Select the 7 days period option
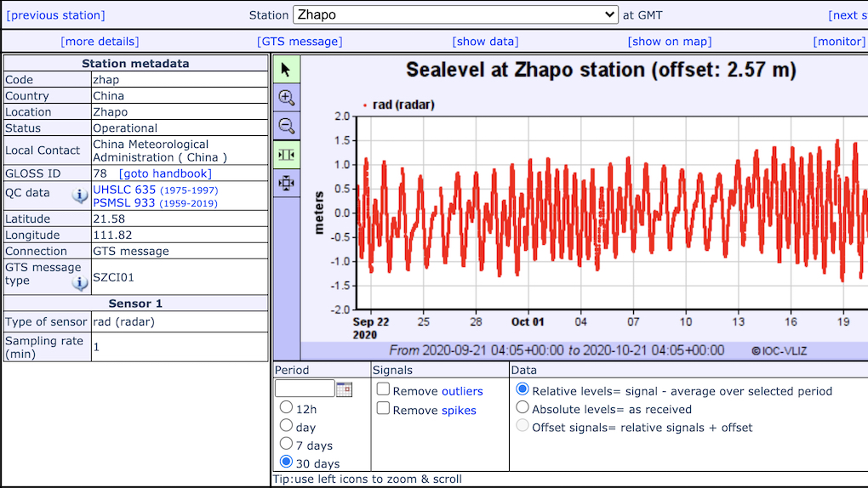 287,445
